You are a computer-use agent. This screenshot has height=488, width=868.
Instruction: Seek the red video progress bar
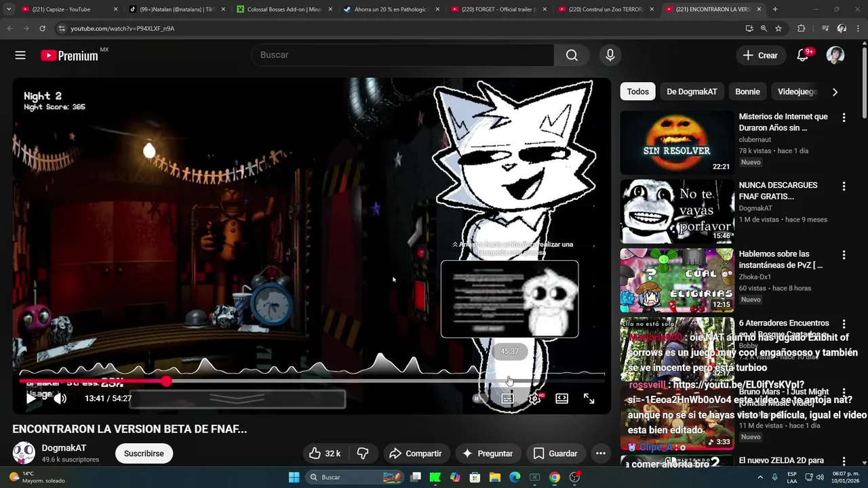coord(312,382)
